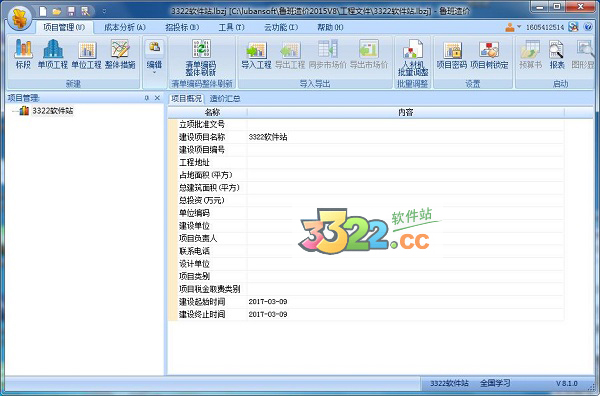This screenshot has height=396, width=600.
Task: Click the 工程地址 content field
Action: [406, 162]
